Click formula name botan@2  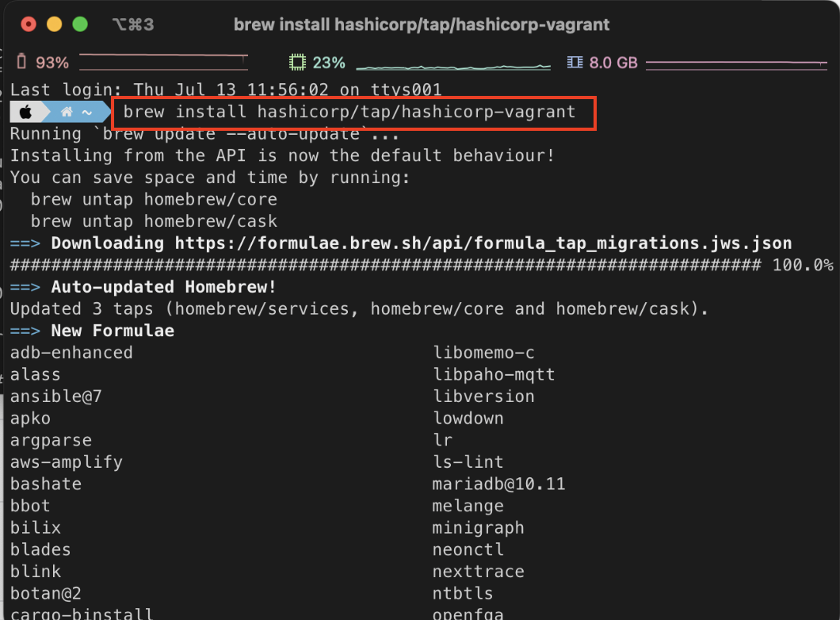pyautogui.click(x=45, y=594)
